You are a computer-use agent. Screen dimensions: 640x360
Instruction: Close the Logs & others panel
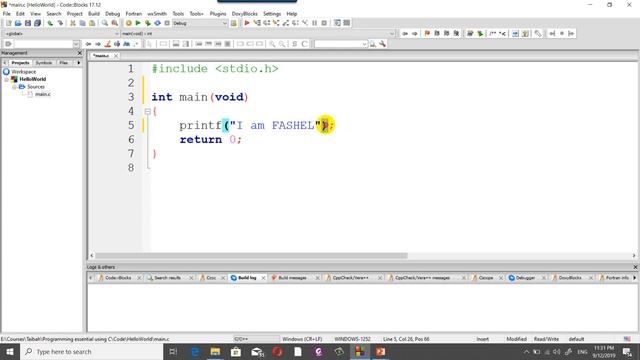(635, 267)
